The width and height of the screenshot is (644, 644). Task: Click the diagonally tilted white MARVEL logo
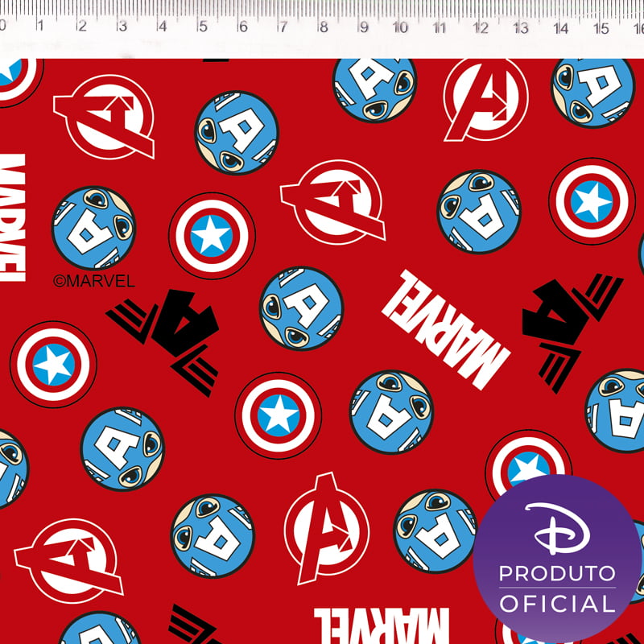click(x=446, y=330)
